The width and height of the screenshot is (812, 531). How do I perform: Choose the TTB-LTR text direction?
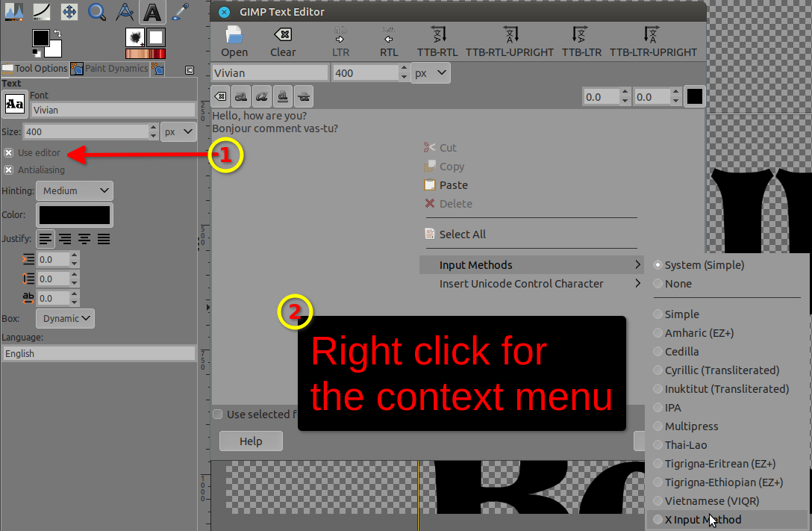click(581, 41)
